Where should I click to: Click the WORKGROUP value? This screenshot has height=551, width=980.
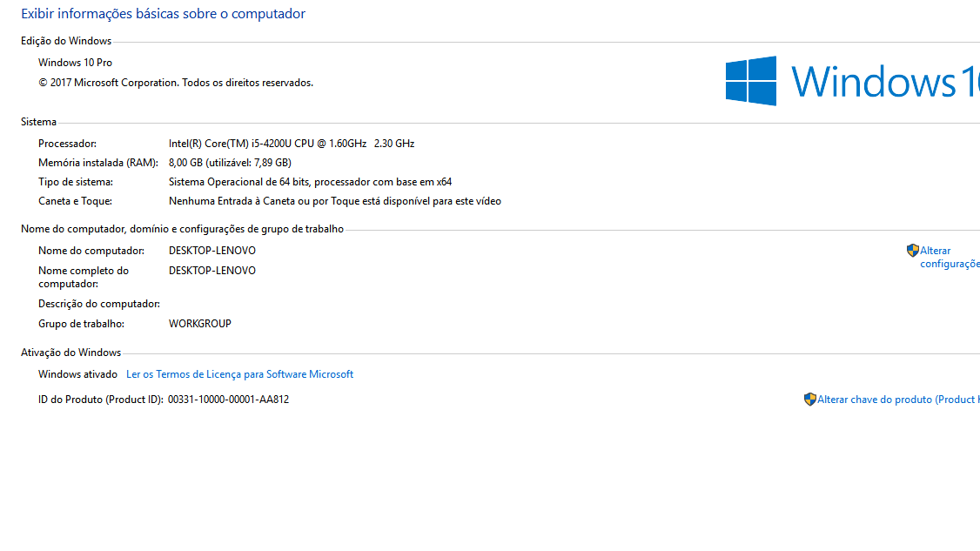(199, 324)
